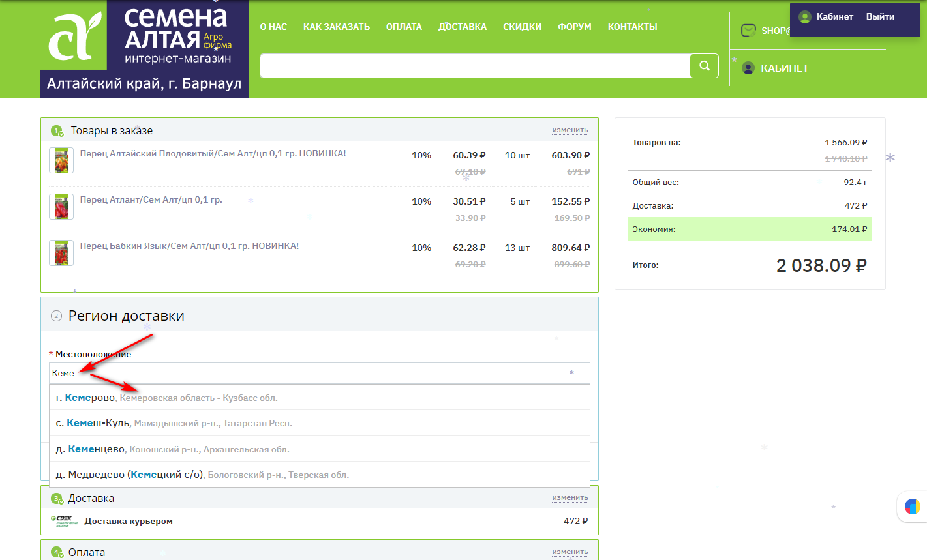
Task: Open Перец Алтайский Плодовитый product thumbnail
Action: [x=61, y=160]
